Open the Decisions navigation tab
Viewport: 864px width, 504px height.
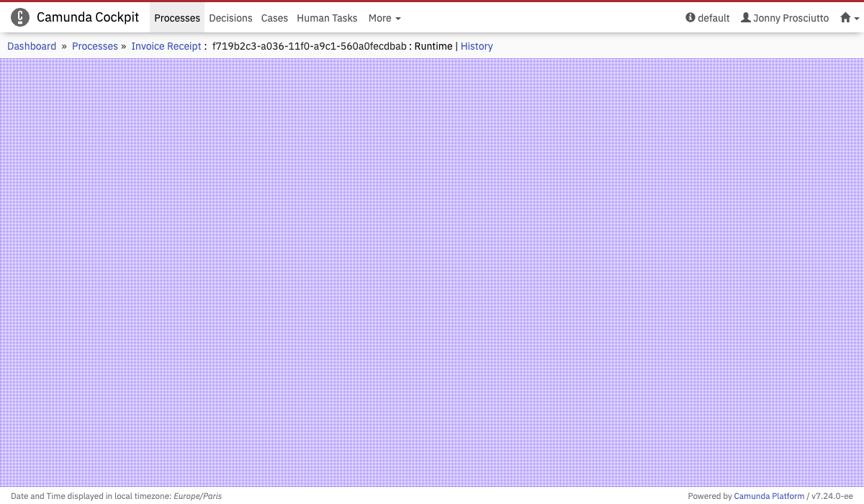[230, 18]
